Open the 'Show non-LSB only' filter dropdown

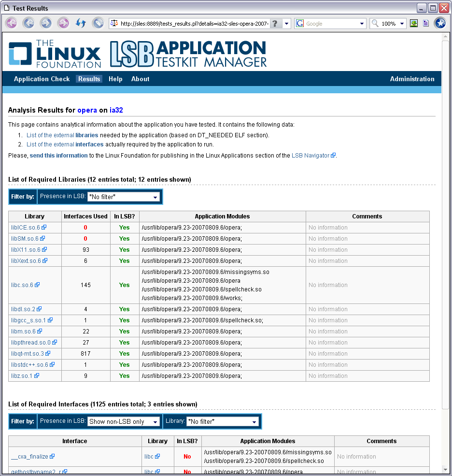click(x=124, y=421)
